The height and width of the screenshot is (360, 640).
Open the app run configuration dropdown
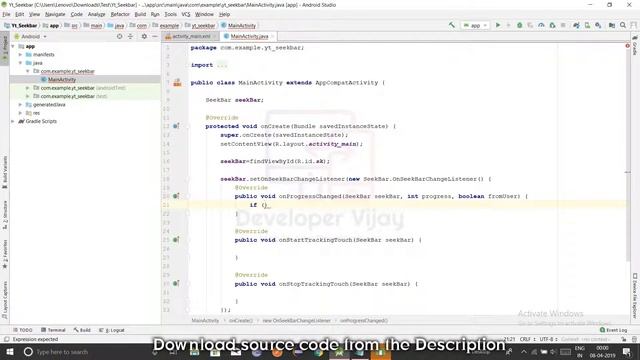tap(476, 25)
